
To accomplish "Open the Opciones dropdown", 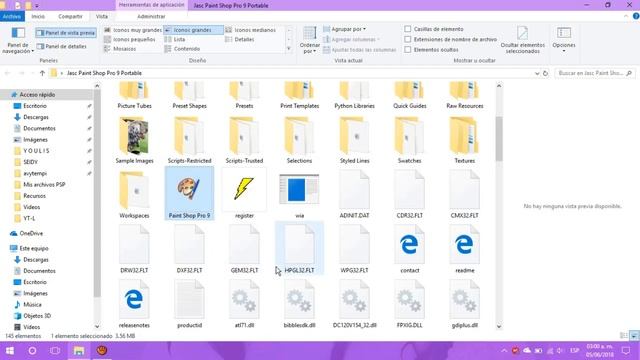I will (x=564, y=40).
